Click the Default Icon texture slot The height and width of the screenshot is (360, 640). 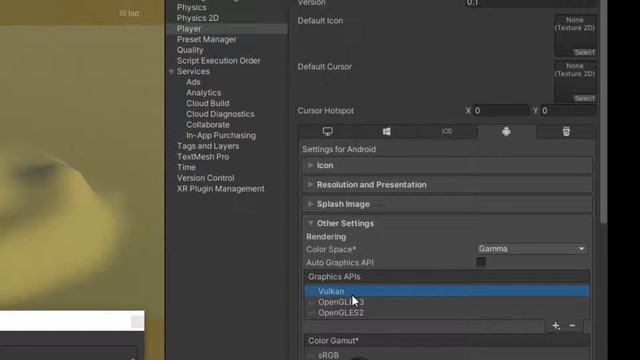point(575,36)
